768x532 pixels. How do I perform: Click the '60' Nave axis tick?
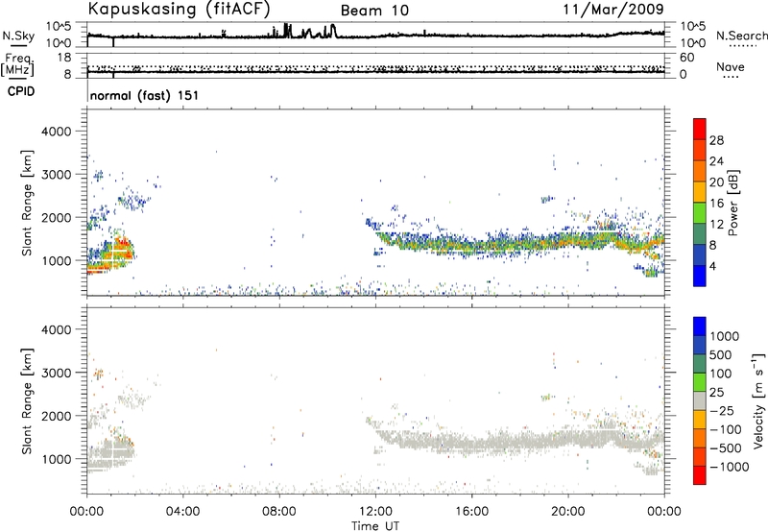point(686,58)
